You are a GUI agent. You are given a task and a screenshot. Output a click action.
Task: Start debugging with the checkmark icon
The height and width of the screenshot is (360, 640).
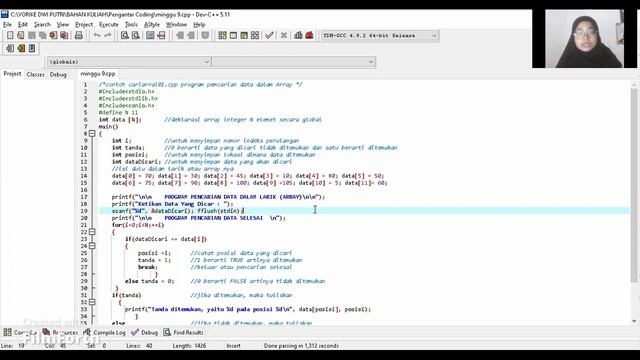[269, 36]
